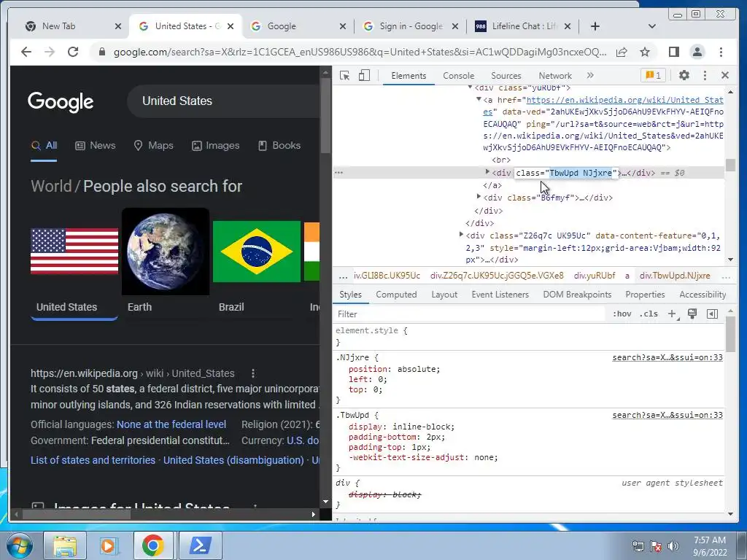The width and height of the screenshot is (747, 560).
Task: Switch to the Lifeline Chat tab
Action: 524,26
